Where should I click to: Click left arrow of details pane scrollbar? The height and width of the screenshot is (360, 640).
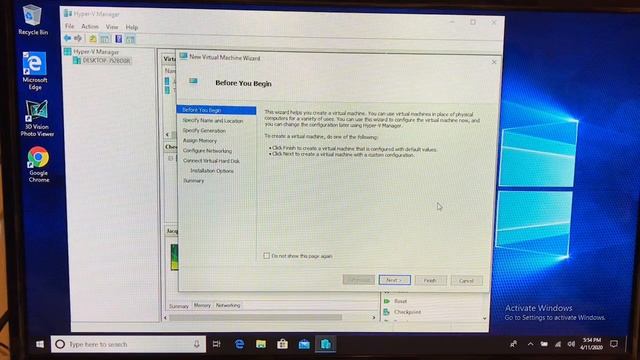tap(166, 317)
